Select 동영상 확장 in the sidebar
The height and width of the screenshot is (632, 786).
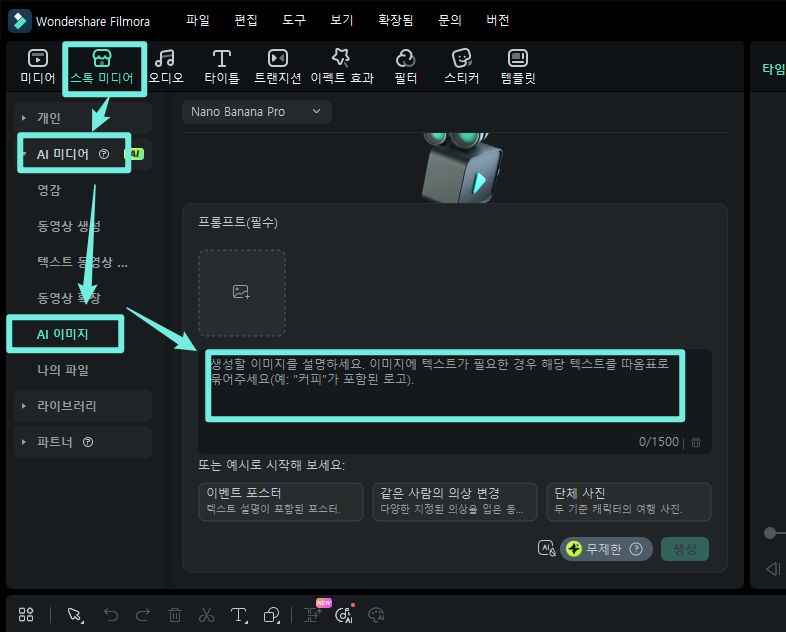(69, 298)
